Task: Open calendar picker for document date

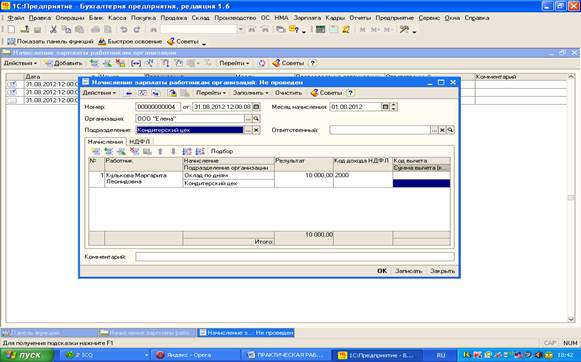Action: (256, 107)
